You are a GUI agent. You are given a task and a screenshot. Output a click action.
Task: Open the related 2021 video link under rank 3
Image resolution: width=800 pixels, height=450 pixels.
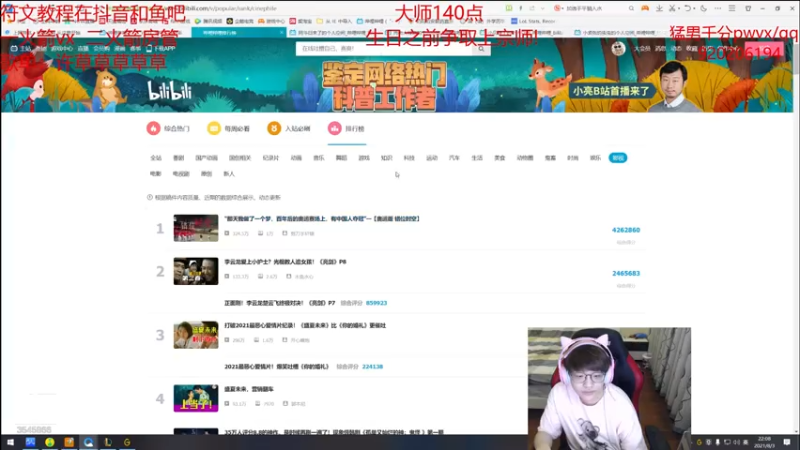pos(276,367)
